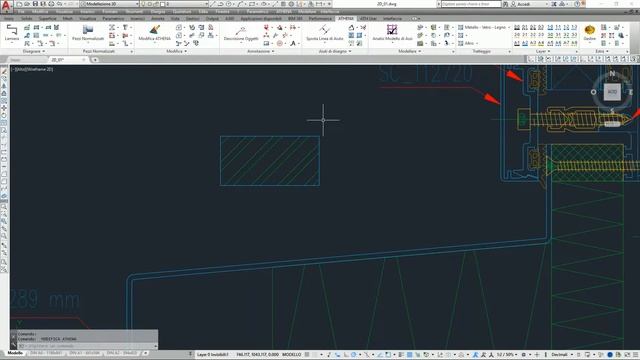Viewport: 640px width, 360px height.
Task: Click the coordinates readout in status bar
Action: tap(257, 354)
